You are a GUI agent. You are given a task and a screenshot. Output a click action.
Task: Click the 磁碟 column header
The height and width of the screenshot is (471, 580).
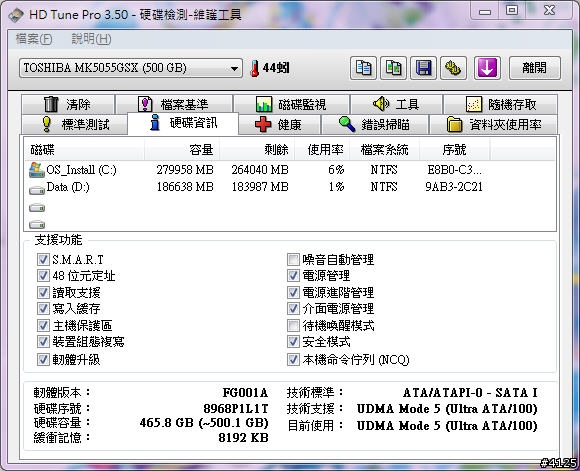click(x=84, y=149)
